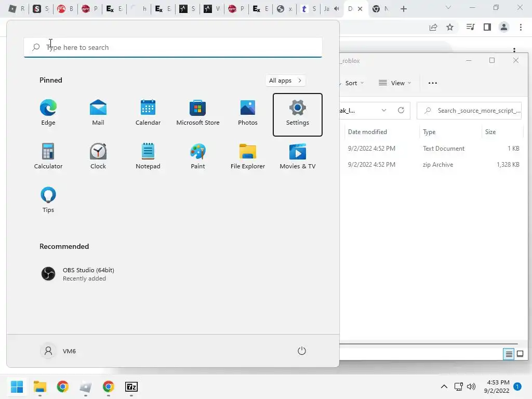The width and height of the screenshot is (532, 399).
Task: Refresh the File Explorer folder
Action: click(x=401, y=110)
